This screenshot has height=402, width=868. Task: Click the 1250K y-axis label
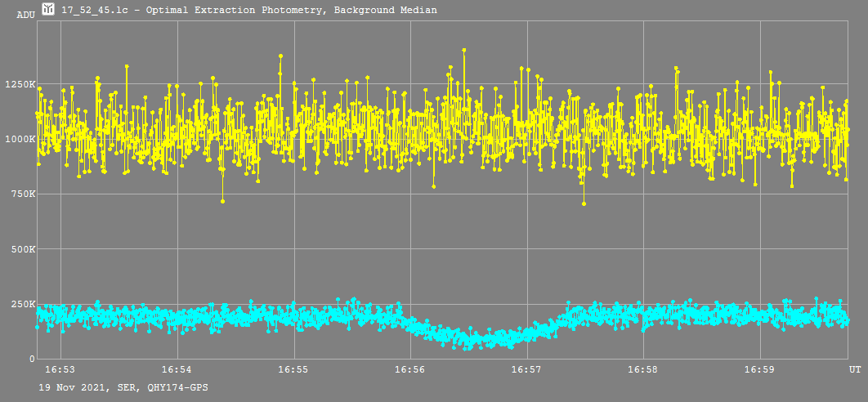[x=20, y=84]
